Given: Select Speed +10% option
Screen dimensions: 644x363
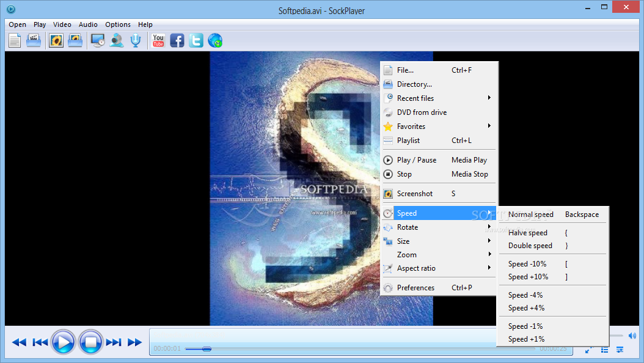Looking at the screenshot, I should click(553, 277).
